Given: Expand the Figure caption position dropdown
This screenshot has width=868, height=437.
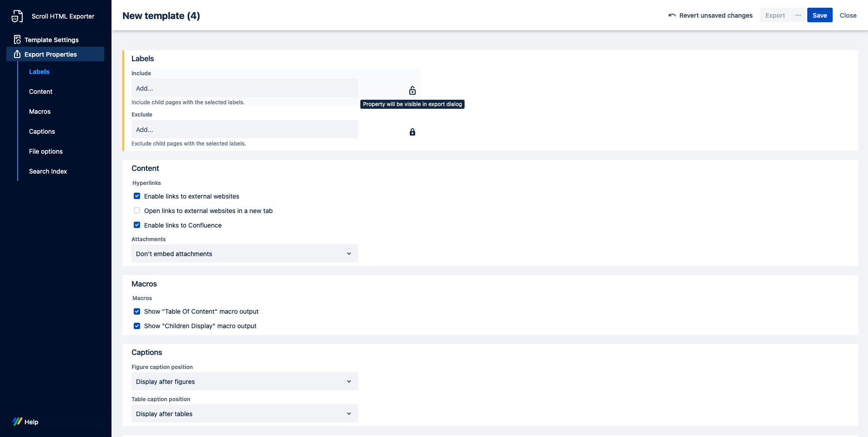Looking at the screenshot, I should click(x=244, y=382).
